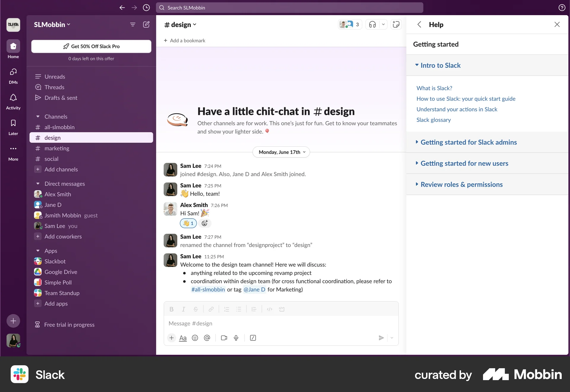Open the compose new message pencil icon

point(146,24)
